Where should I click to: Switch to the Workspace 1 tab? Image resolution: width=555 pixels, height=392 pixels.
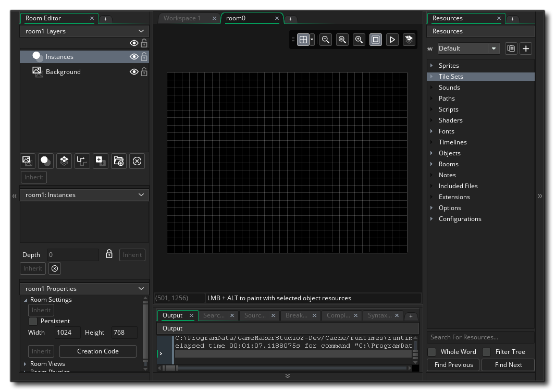(x=182, y=18)
